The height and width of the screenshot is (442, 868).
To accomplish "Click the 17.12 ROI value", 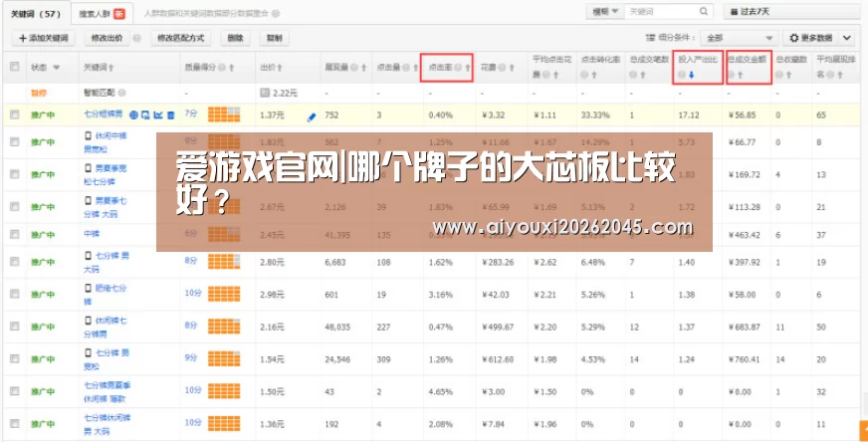I will coord(689,115).
